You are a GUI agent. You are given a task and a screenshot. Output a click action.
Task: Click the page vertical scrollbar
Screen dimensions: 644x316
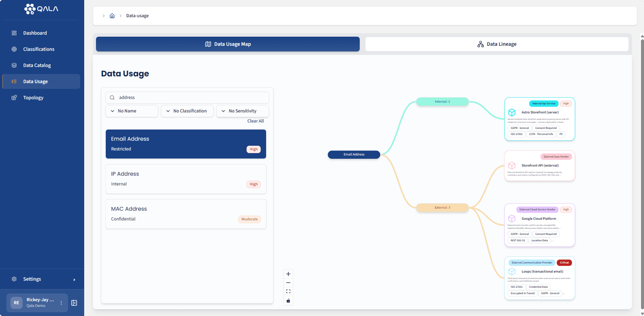point(642,175)
